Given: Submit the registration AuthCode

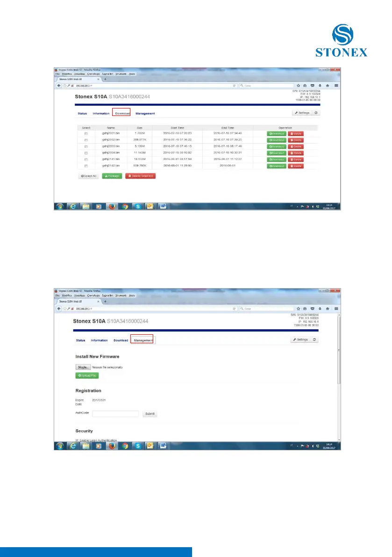Looking at the screenshot, I should [x=150, y=413].
